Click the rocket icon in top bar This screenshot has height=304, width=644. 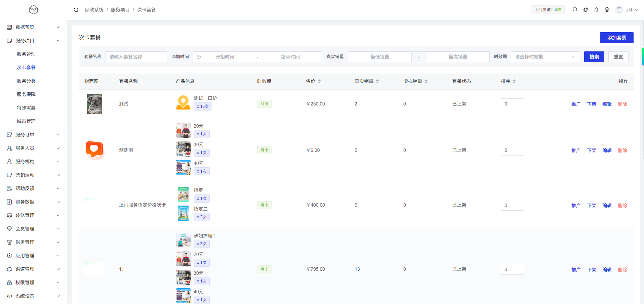[586, 10]
